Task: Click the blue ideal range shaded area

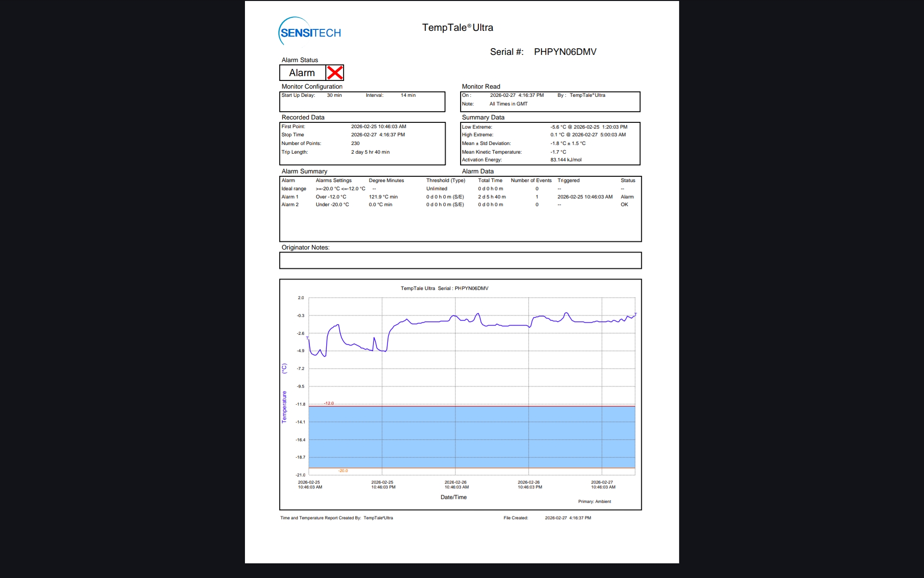Action: tap(472, 436)
